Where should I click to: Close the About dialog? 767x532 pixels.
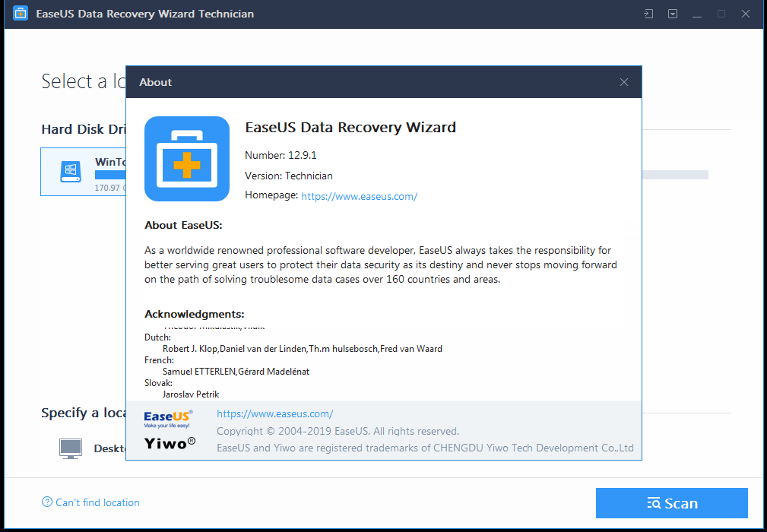623,82
